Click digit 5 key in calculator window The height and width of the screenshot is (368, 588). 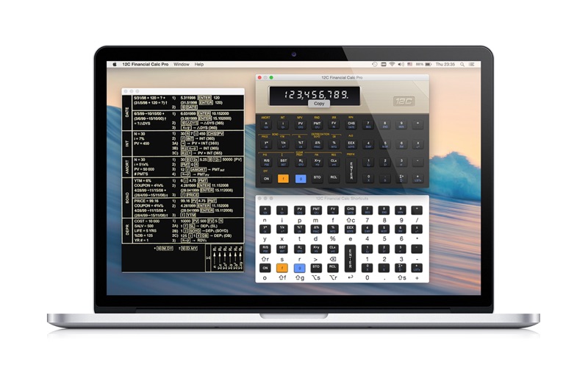point(384,144)
